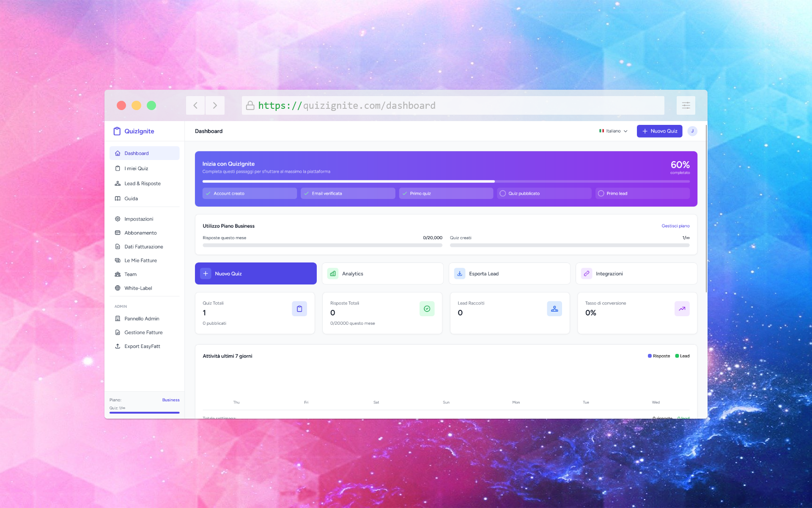Click the Quiz Totali clipboard icon
The width and height of the screenshot is (812, 508).
(299, 309)
